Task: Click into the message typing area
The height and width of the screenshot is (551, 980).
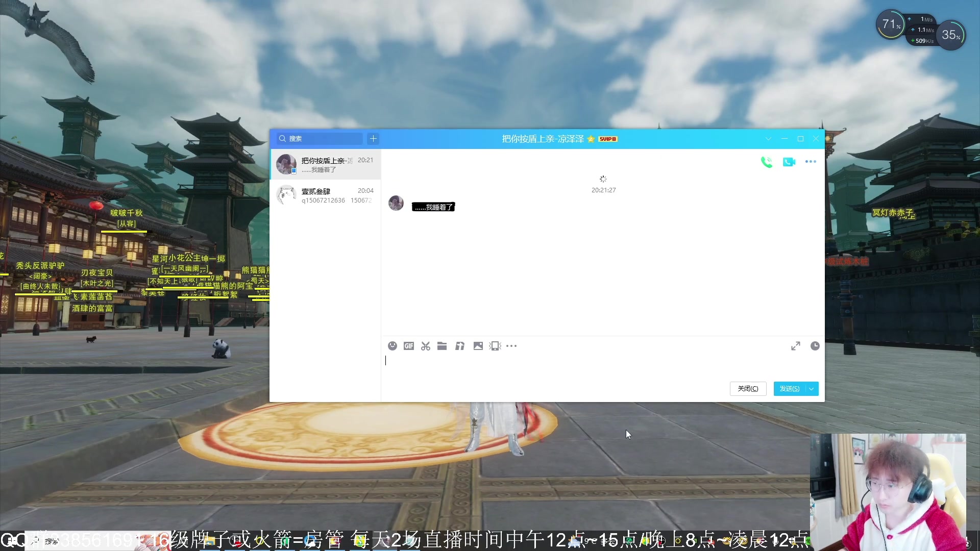Action: click(602, 366)
